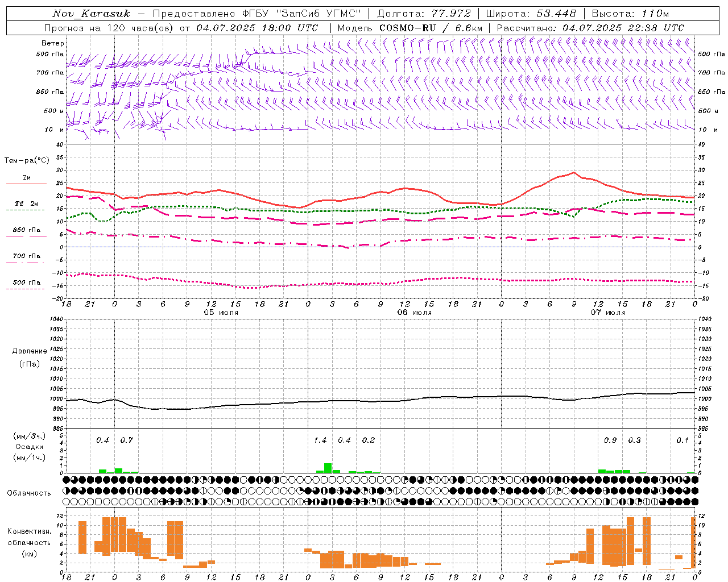Image resolution: width=728 pixels, height=582 pixels.
Task: Select the 700 гПа dash-dot legend entry
Action: [x=26, y=256]
